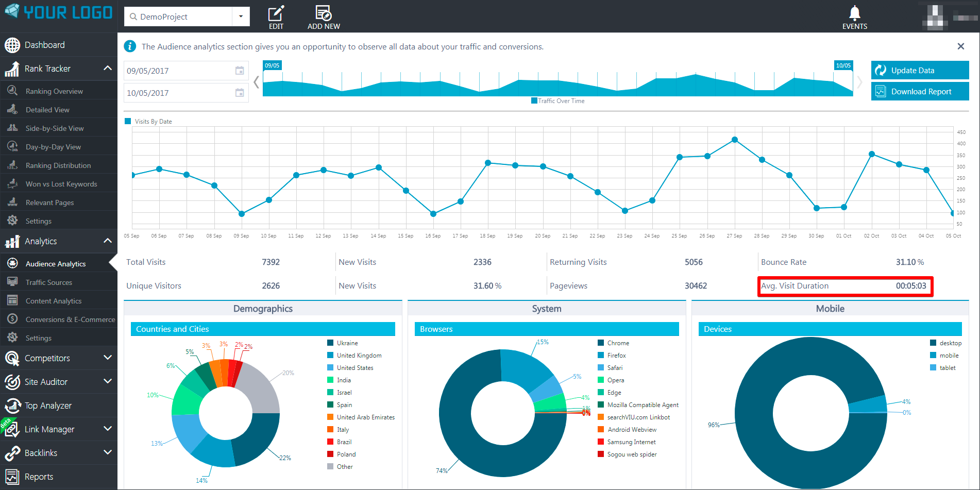The image size is (980, 490).
Task: Click the Competitors sidebar icon
Action: pyautogui.click(x=12, y=358)
